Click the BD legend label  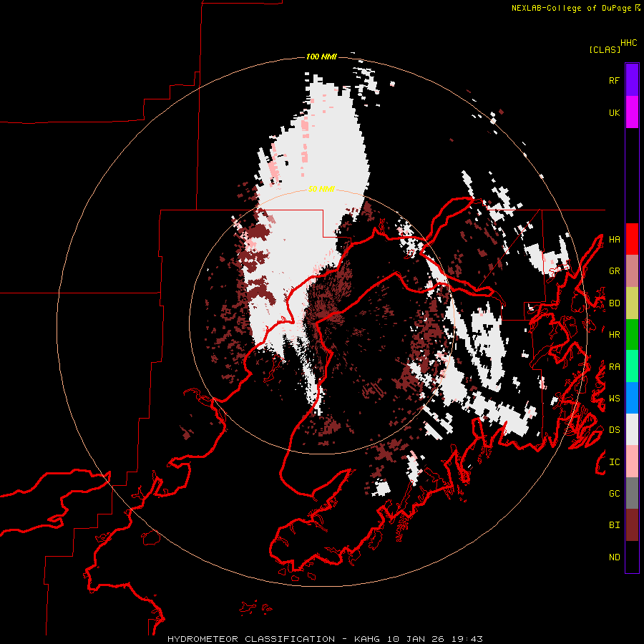coord(614,303)
